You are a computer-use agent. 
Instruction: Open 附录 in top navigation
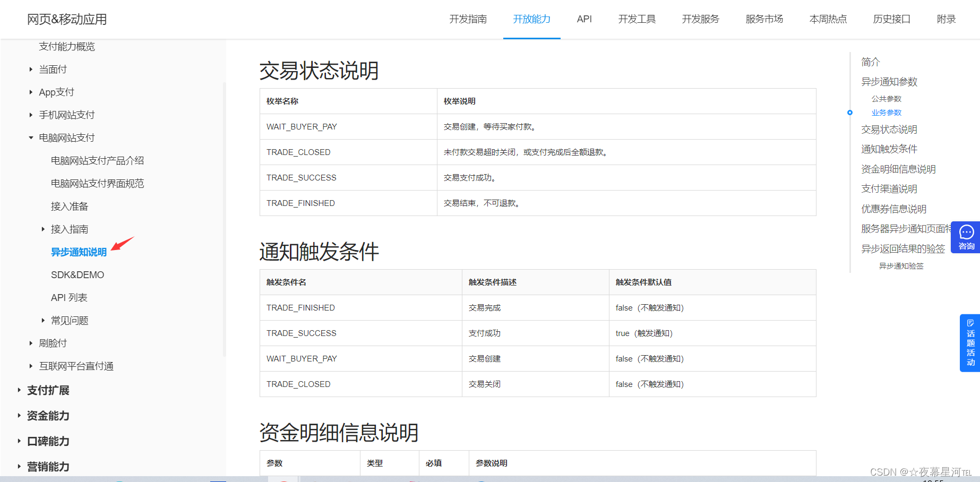pyautogui.click(x=946, y=19)
